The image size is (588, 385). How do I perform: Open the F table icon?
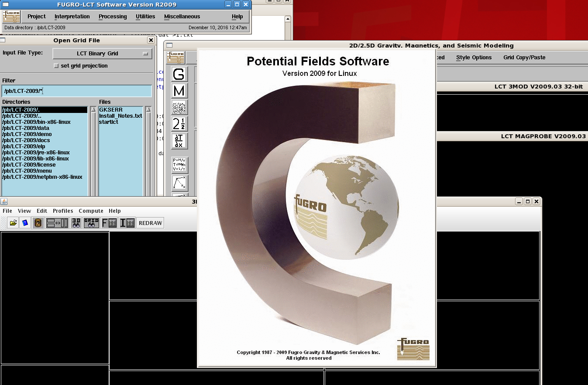(109, 223)
